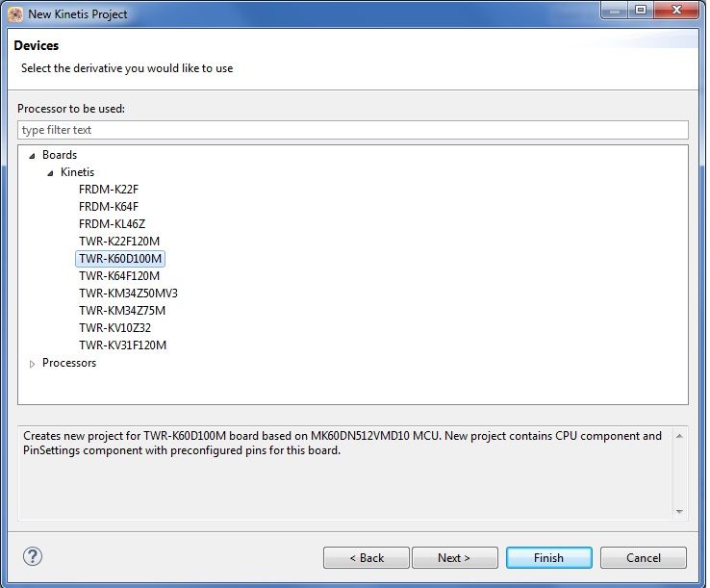
Task: Select the TWR-K22F120M board
Action: 119,241
